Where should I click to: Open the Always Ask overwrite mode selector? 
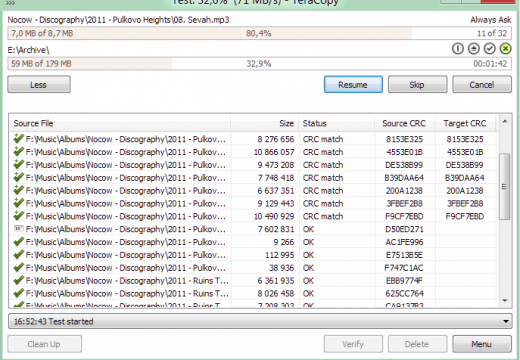click(x=490, y=20)
